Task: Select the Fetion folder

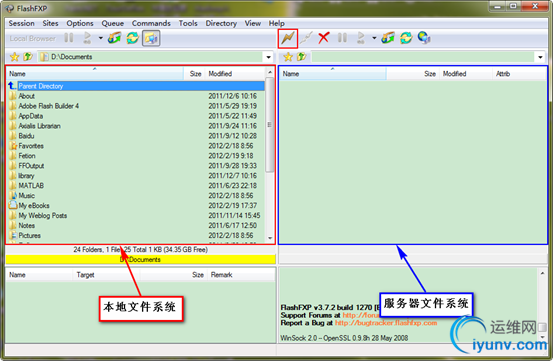Action: tap(136, 156)
